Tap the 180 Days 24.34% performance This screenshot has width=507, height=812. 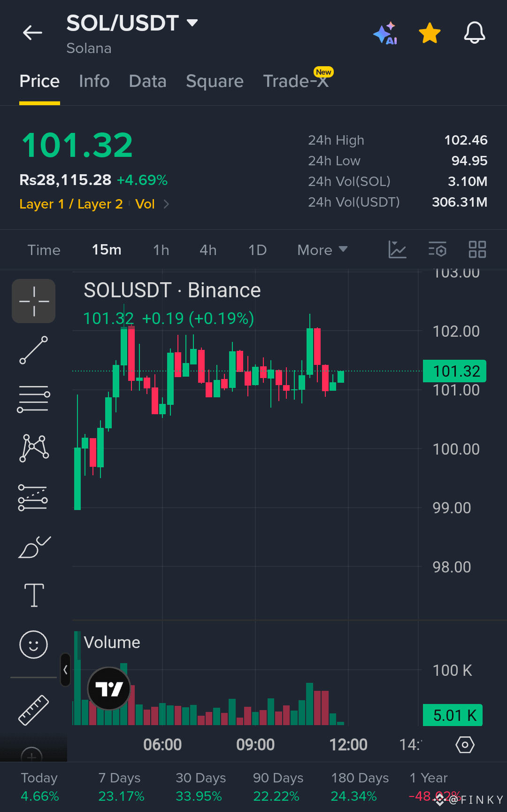[360, 787]
